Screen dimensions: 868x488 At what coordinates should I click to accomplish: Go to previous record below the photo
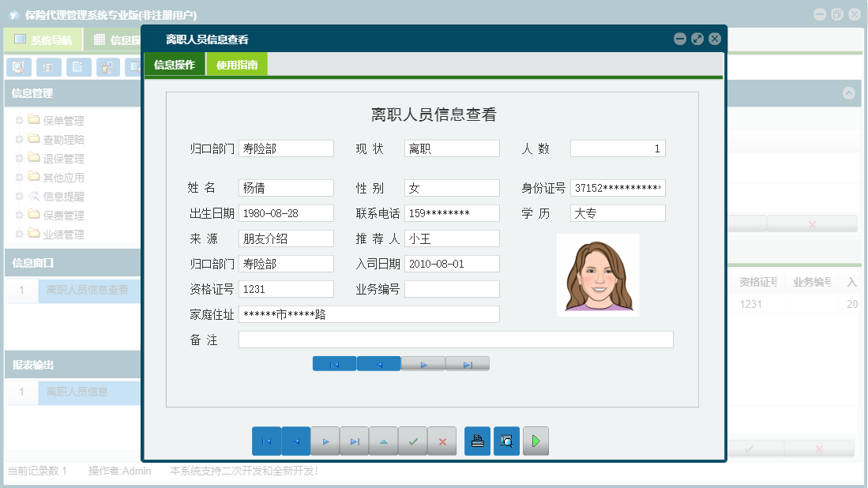point(379,363)
